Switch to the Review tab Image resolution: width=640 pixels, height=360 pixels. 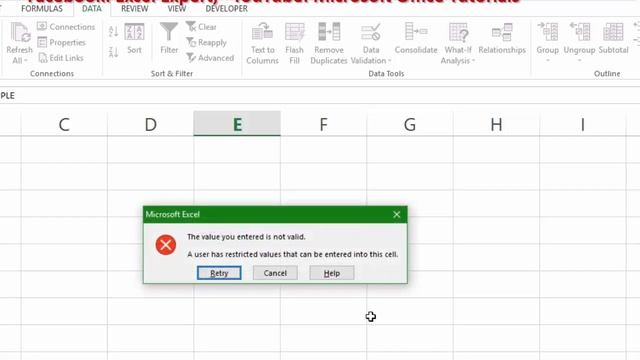coord(134,9)
